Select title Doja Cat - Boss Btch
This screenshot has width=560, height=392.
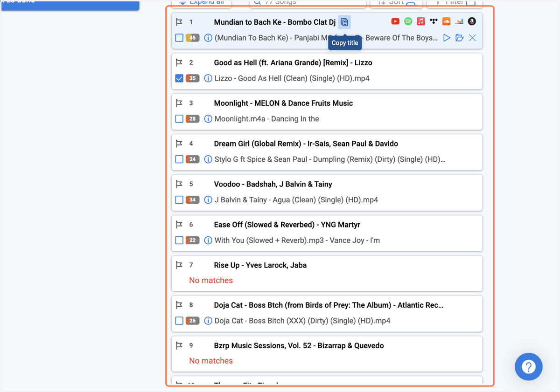coord(329,305)
